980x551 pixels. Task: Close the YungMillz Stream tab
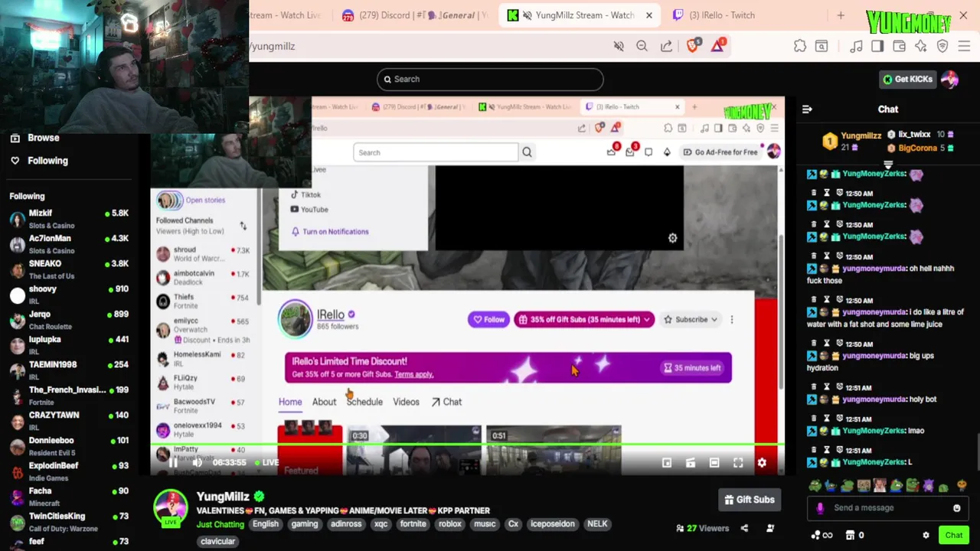pos(649,15)
